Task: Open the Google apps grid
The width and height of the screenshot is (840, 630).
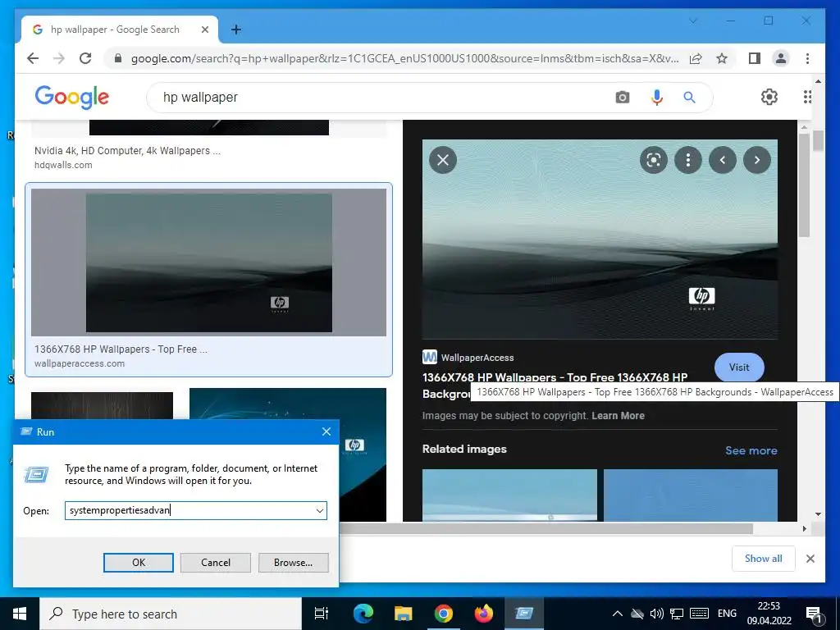Action: pyautogui.click(x=807, y=97)
